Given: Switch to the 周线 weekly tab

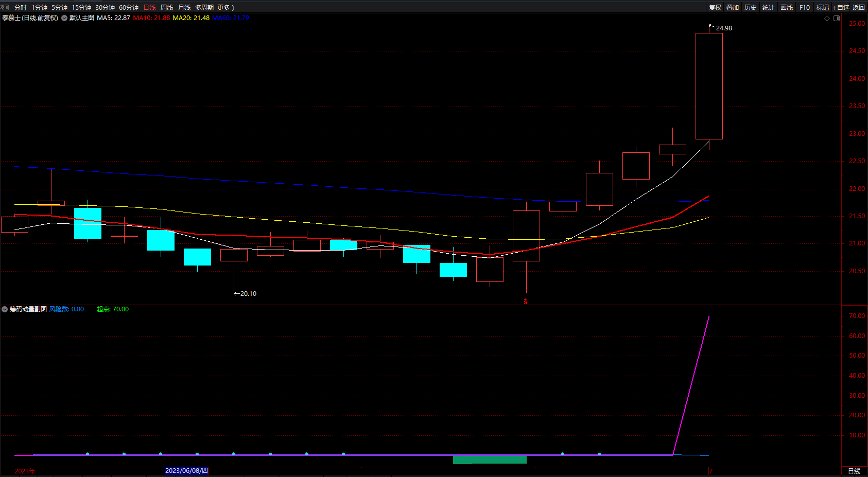Looking at the screenshot, I should 167,8.
